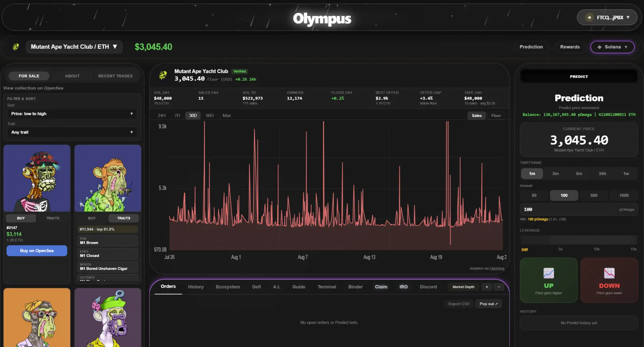The height and width of the screenshot is (347, 644).
Task: Select the Max chart range
Action: [226, 116]
